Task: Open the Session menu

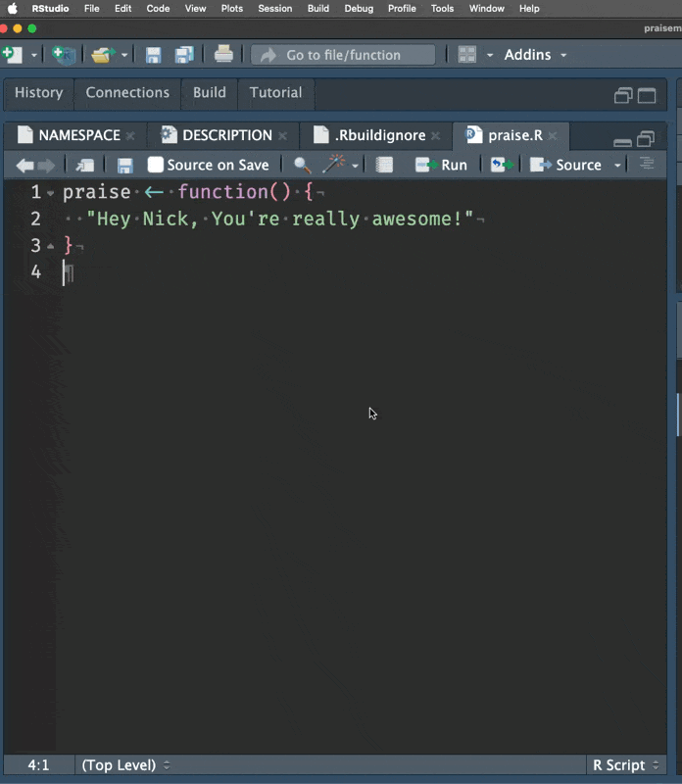Action: tap(274, 8)
